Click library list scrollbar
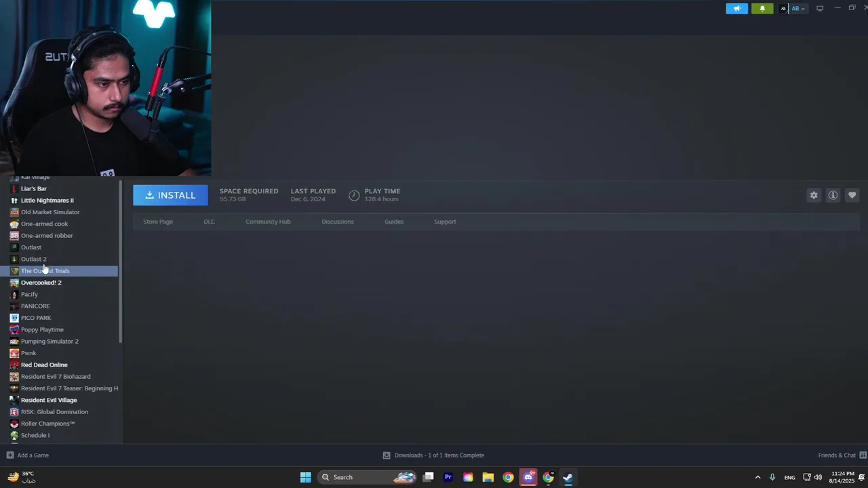This screenshot has width=868, height=488. pyautogui.click(x=121, y=261)
